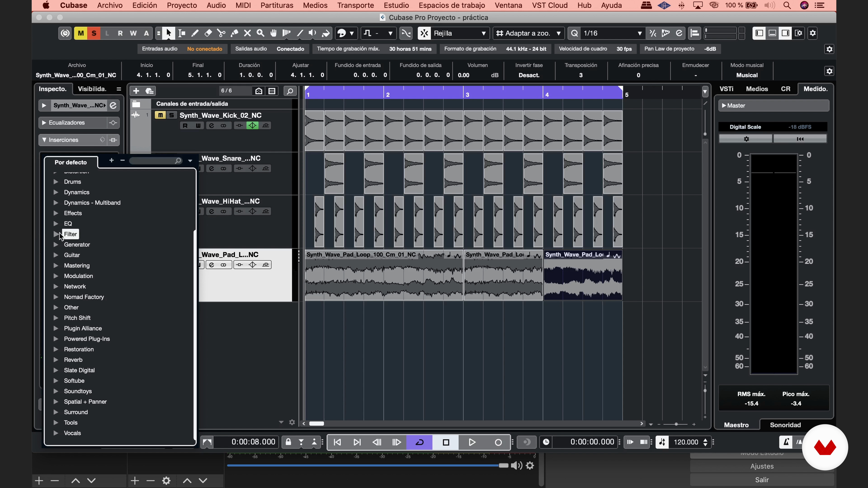
Task: Click the Ajustes button
Action: [762, 466]
